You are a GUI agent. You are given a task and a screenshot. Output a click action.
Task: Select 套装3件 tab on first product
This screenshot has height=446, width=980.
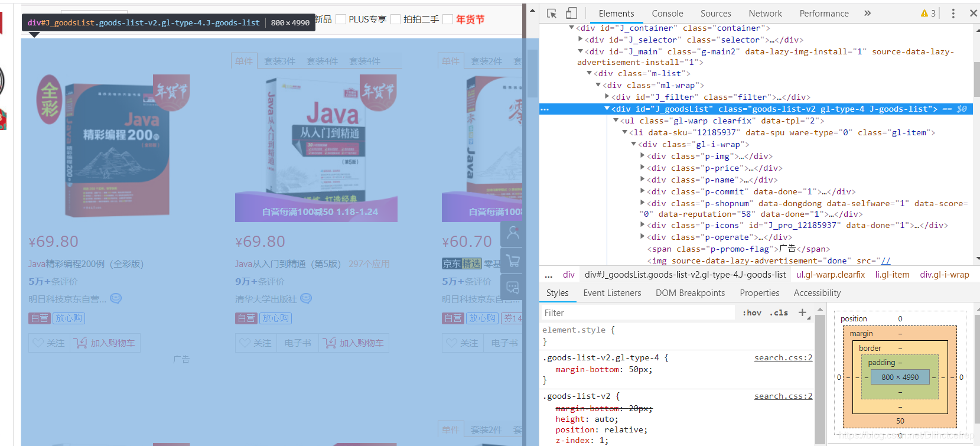click(279, 61)
